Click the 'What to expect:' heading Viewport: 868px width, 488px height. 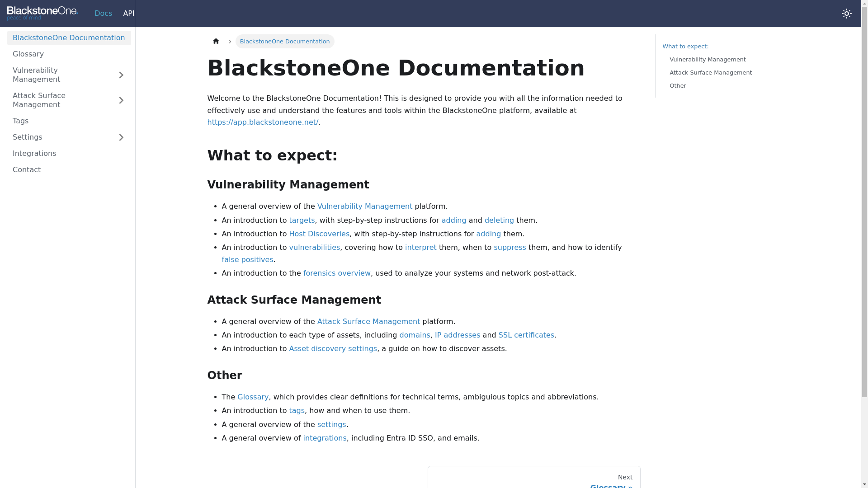pos(273,156)
